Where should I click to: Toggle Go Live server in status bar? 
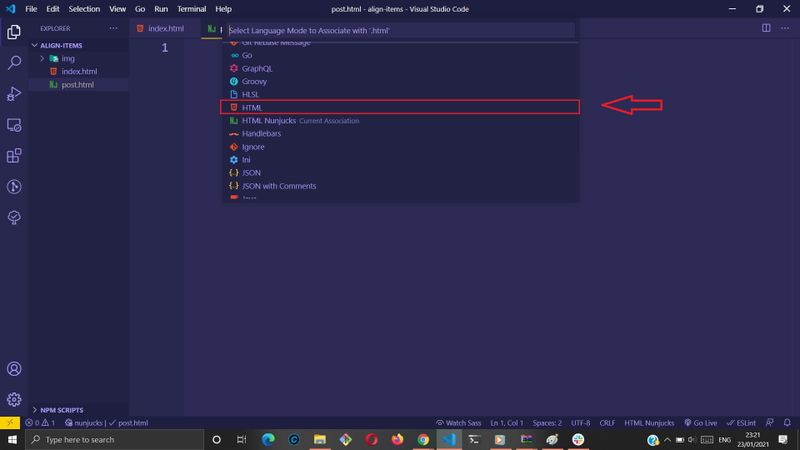tap(699, 423)
